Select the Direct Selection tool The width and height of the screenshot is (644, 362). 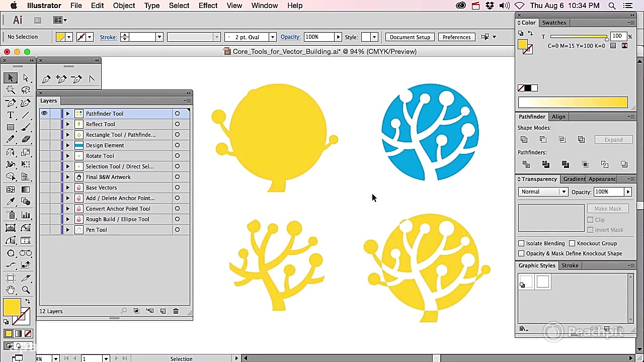[x=26, y=78]
